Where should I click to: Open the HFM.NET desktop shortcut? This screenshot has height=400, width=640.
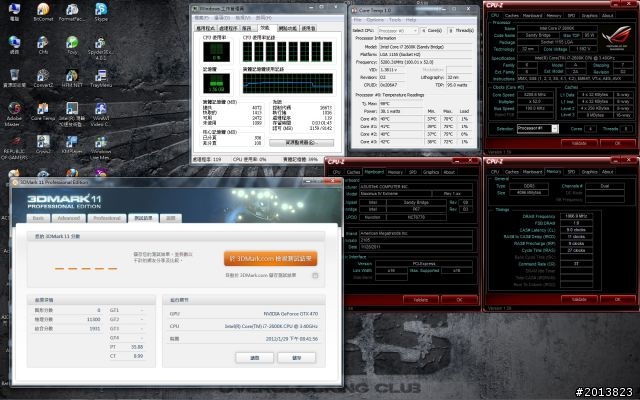click(72, 78)
